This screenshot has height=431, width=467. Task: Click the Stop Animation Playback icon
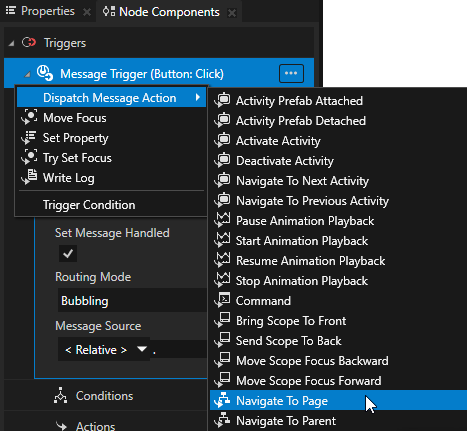pyautogui.click(x=222, y=280)
